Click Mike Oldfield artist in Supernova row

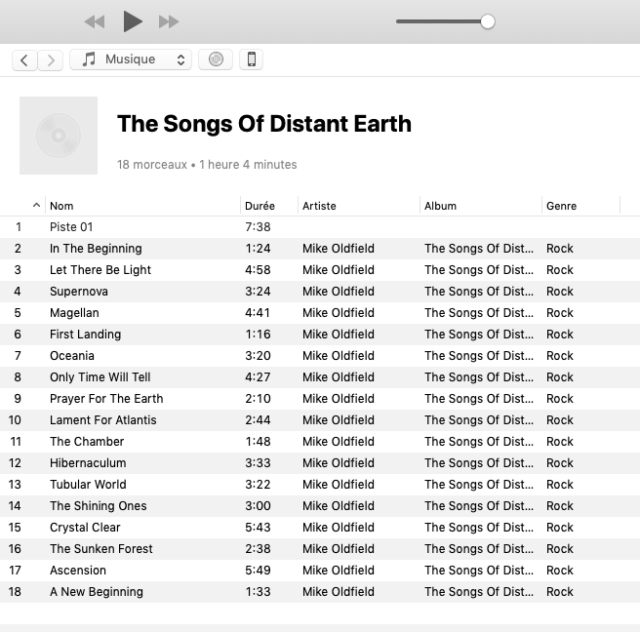tap(338, 292)
